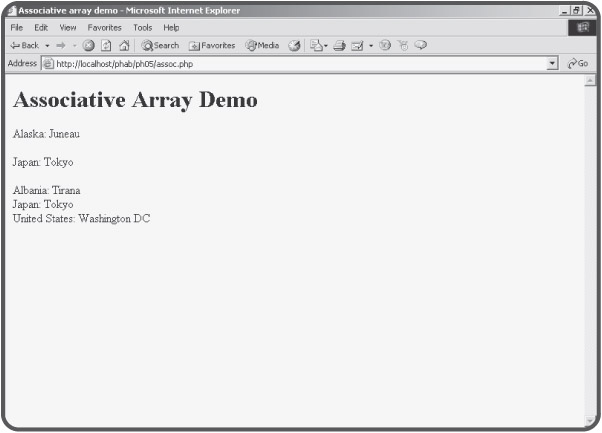The image size is (602, 433).
Task: Click the Mail toolbar icon
Action: click(317, 45)
